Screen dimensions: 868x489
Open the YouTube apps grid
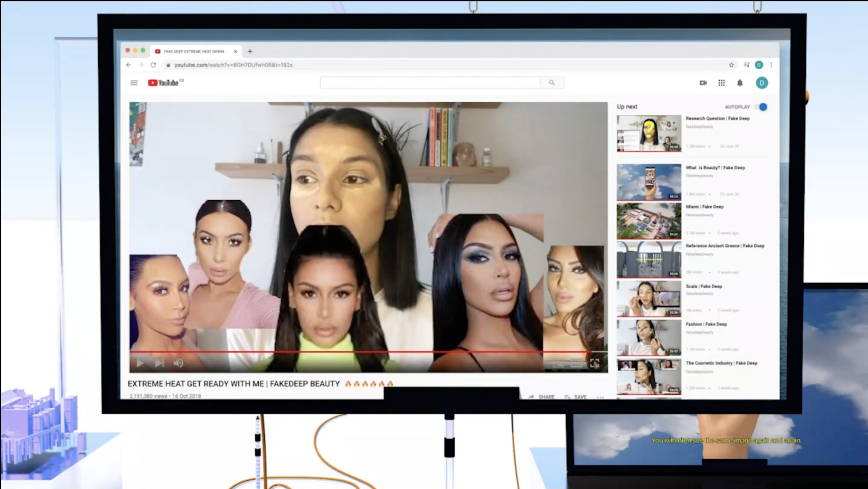[x=721, y=83]
